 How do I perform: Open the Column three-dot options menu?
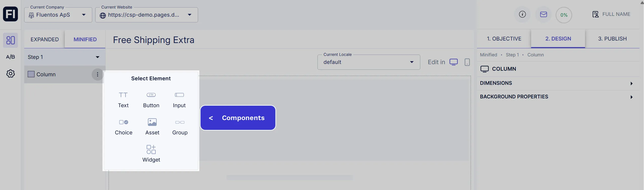click(x=97, y=74)
